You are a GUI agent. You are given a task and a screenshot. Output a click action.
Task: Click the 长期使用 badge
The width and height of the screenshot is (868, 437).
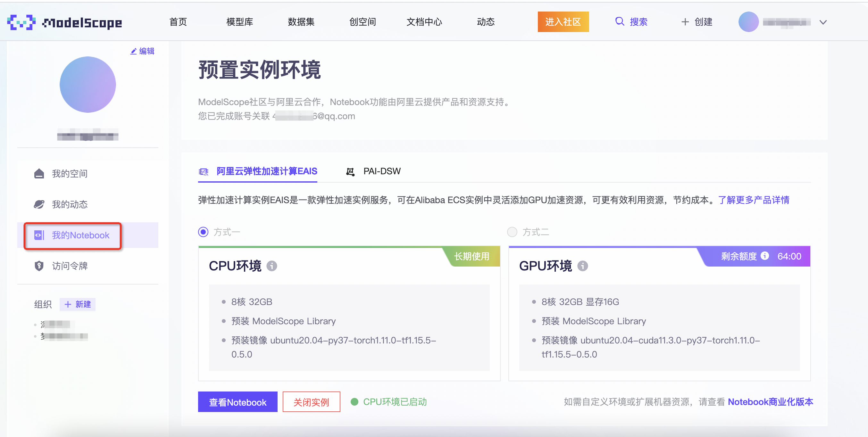tap(472, 257)
